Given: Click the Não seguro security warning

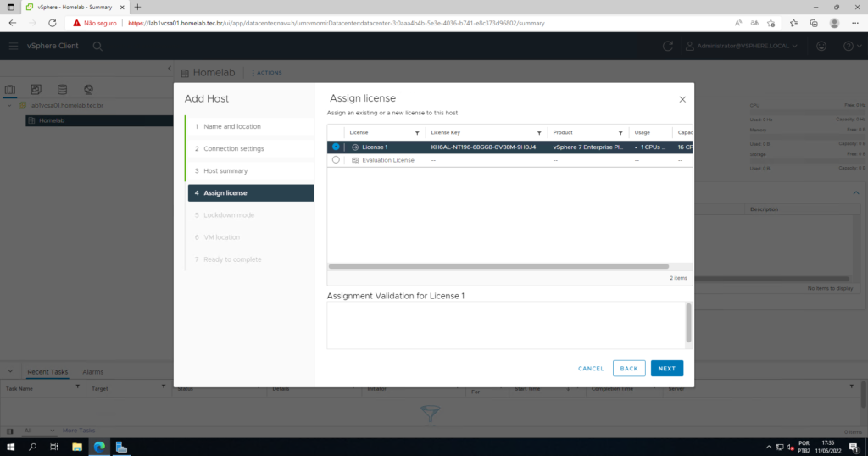Looking at the screenshot, I should click(x=95, y=23).
